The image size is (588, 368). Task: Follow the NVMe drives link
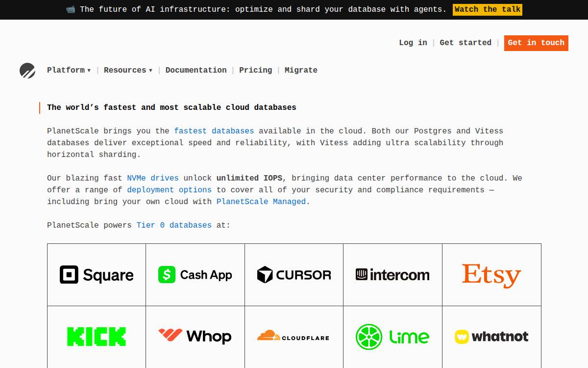tap(153, 178)
